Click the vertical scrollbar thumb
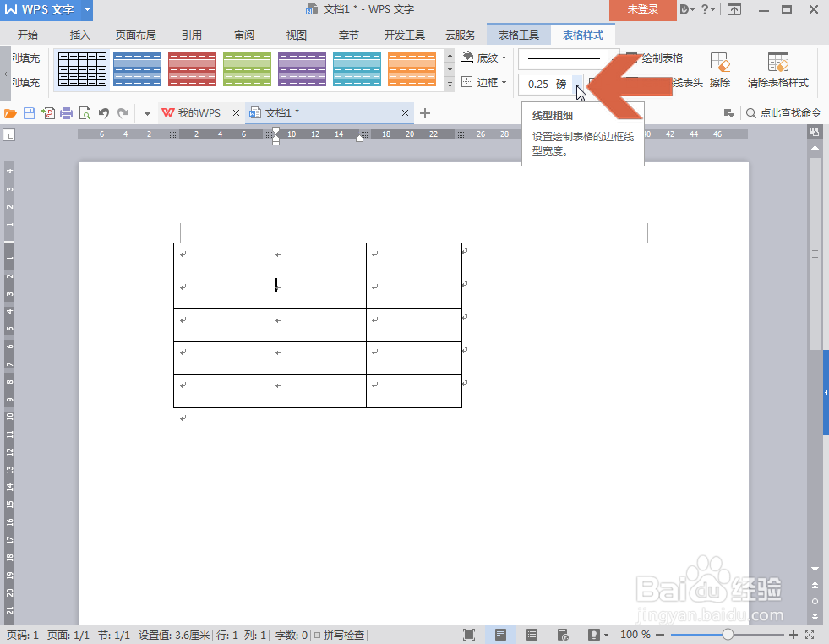The width and height of the screenshot is (829, 644). pyautogui.click(x=815, y=254)
